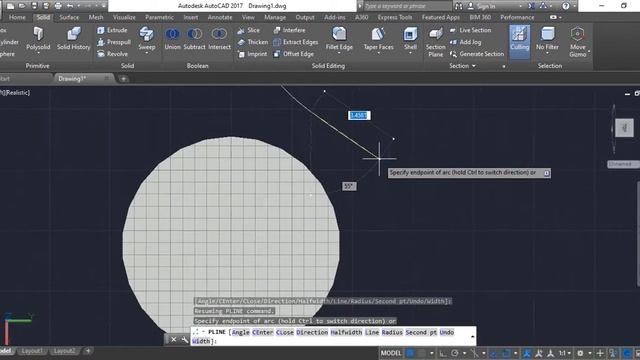Toggle ortho mode in the status bar
The width and height of the screenshot is (640, 360).
[x=442, y=353]
